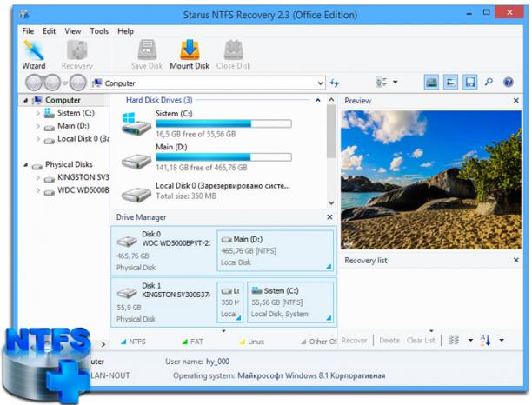Open the Help menu
Viewport: 532px width, 405px height.
[x=125, y=31]
